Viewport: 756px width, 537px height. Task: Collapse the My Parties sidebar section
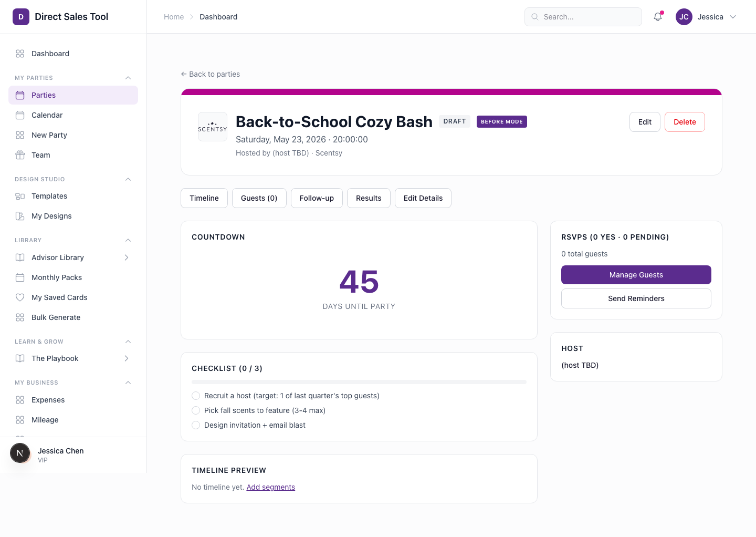(128, 78)
